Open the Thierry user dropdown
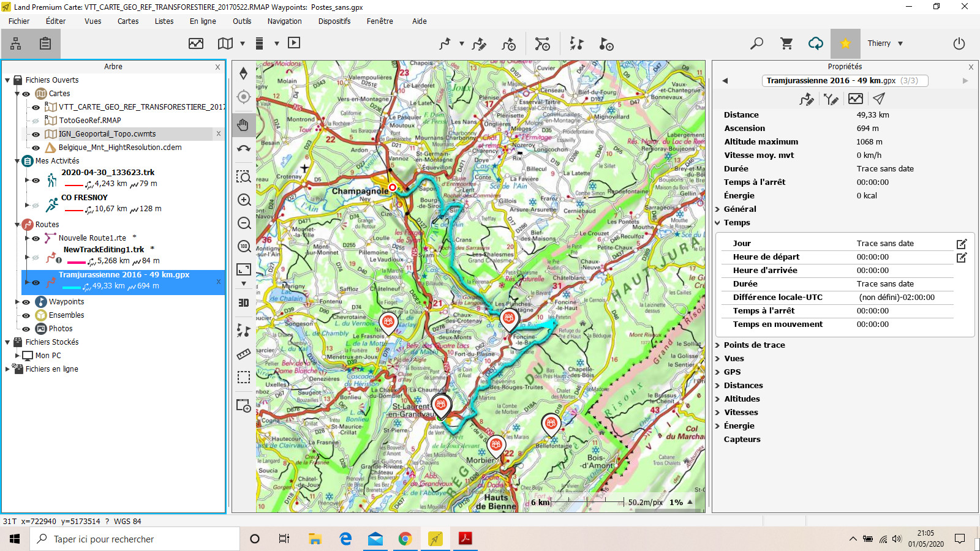The height and width of the screenshot is (551, 980). click(885, 43)
